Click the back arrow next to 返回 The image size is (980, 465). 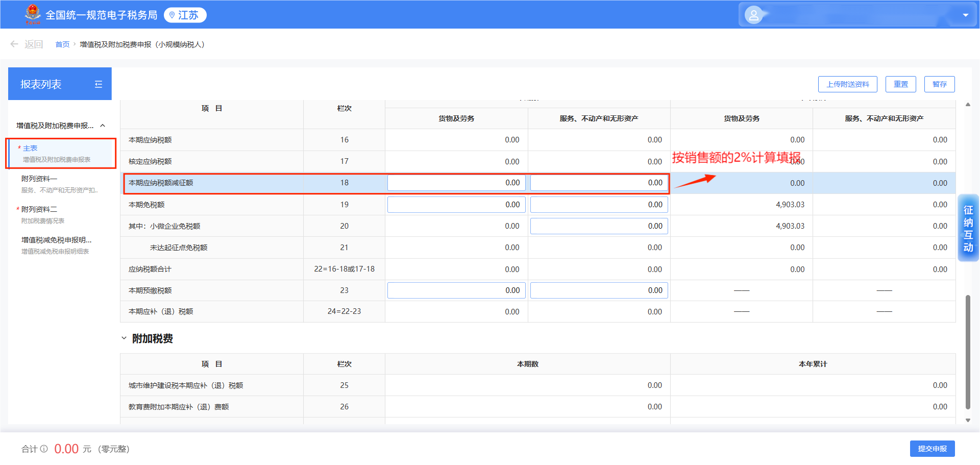14,44
